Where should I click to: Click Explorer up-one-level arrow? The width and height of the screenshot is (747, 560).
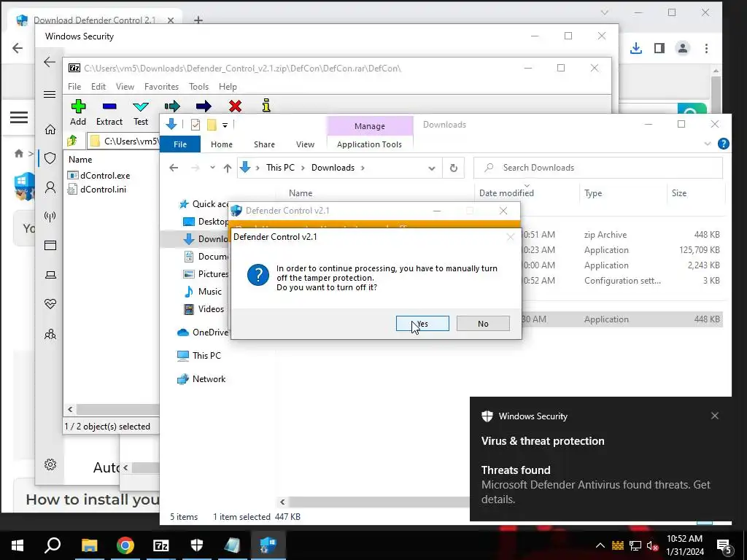tap(228, 168)
